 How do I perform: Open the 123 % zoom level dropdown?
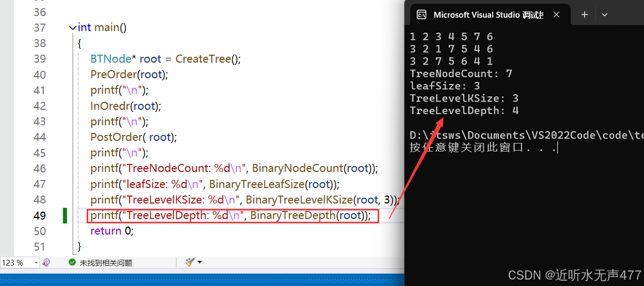36,263
